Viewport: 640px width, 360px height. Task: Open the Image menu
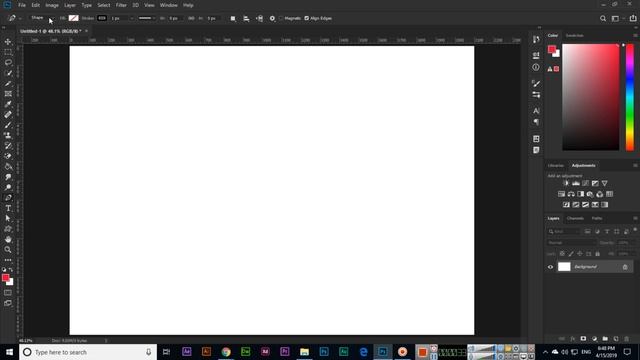point(52,5)
